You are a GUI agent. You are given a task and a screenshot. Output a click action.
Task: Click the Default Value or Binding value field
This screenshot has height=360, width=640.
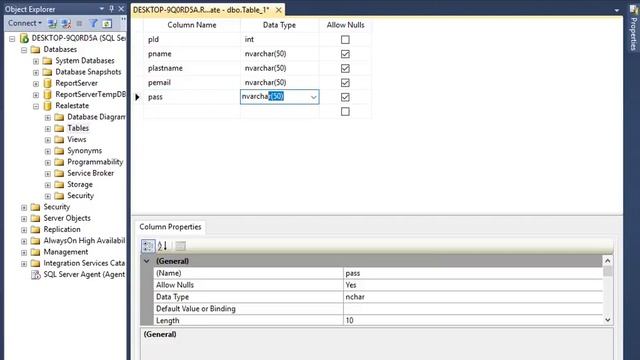click(473, 309)
